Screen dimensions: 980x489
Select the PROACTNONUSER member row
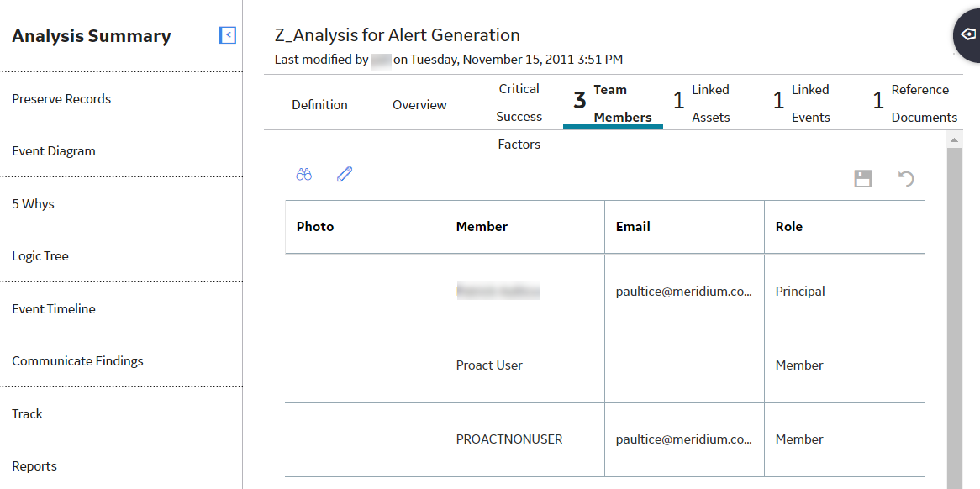pyautogui.click(x=604, y=439)
